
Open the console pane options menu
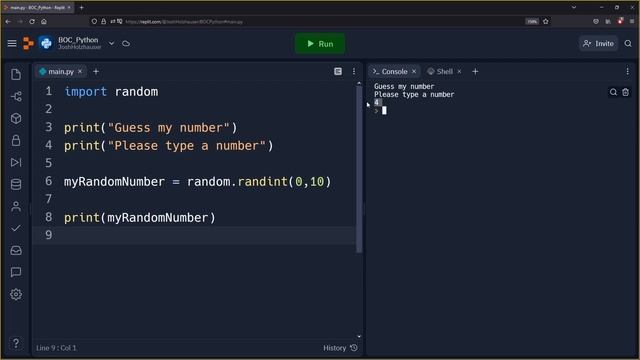coord(627,71)
